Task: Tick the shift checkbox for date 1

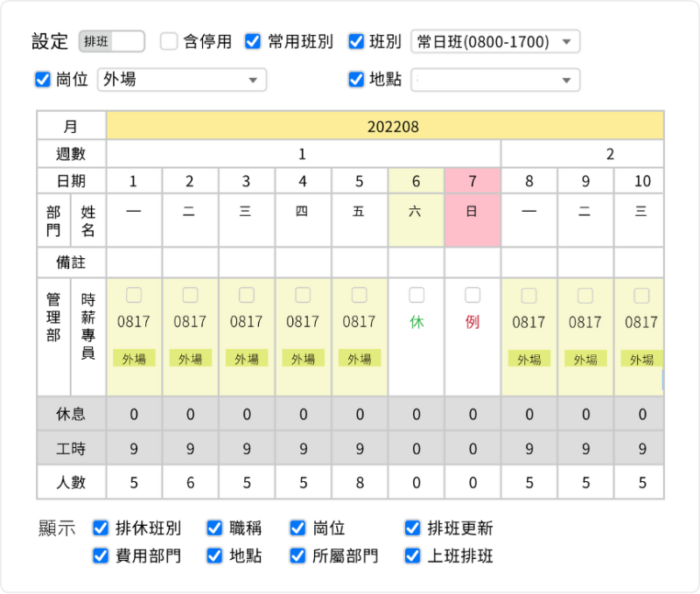Action: coord(134,295)
